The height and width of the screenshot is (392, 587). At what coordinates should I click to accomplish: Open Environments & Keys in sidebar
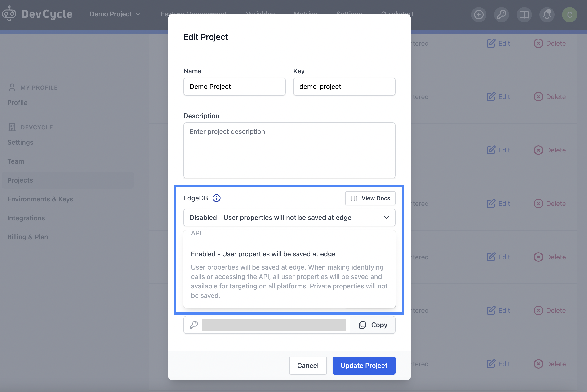[x=40, y=199]
